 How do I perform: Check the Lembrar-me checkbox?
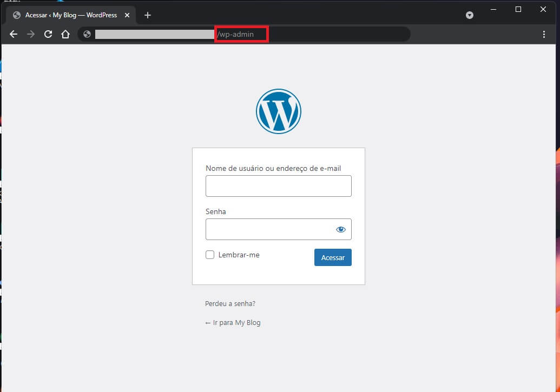pyautogui.click(x=210, y=255)
